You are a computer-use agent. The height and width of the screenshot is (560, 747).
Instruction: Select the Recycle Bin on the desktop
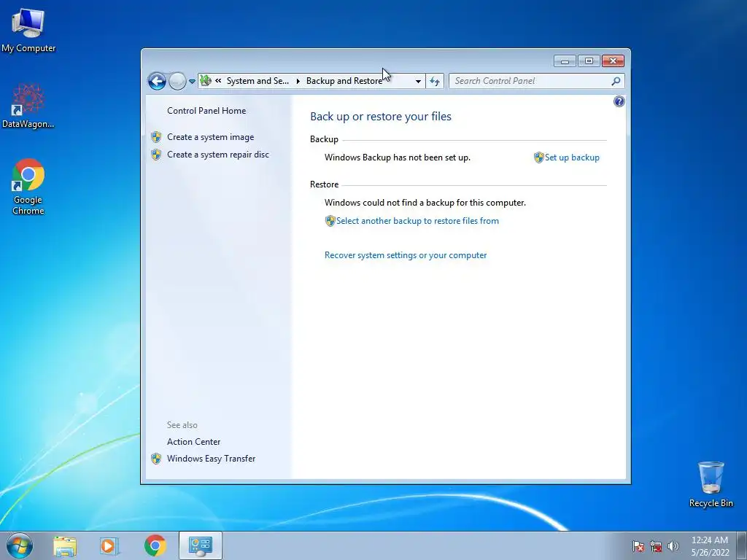[711, 484]
